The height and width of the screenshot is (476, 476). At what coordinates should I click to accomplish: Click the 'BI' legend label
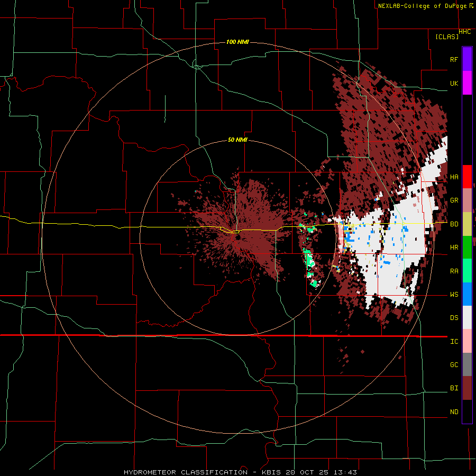coord(454,388)
